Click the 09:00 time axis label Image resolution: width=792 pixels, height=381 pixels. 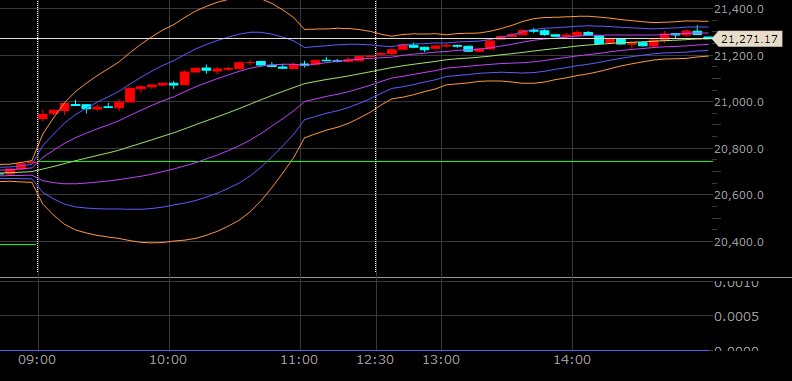(37, 360)
